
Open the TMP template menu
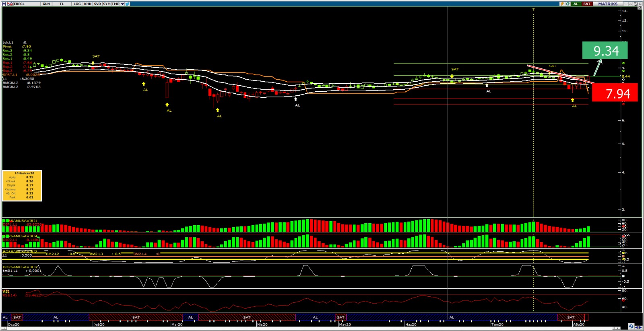tap(116, 4)
